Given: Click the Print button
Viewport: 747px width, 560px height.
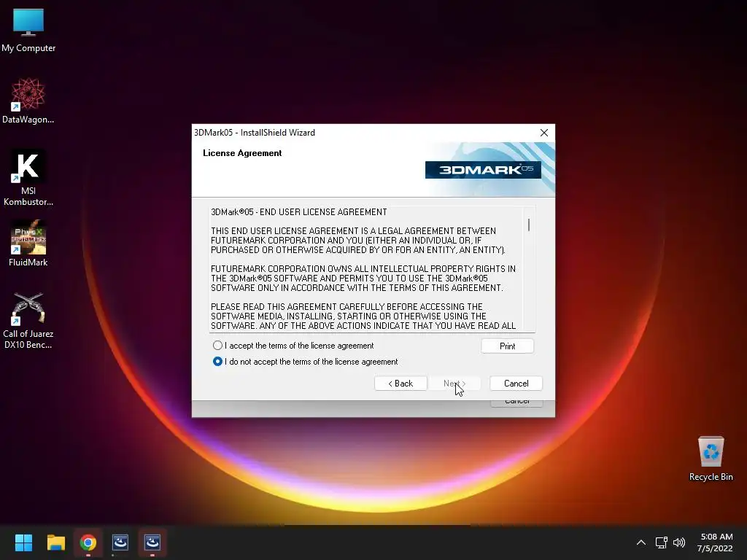Looking at the screenshot, I should coord(508,346).
